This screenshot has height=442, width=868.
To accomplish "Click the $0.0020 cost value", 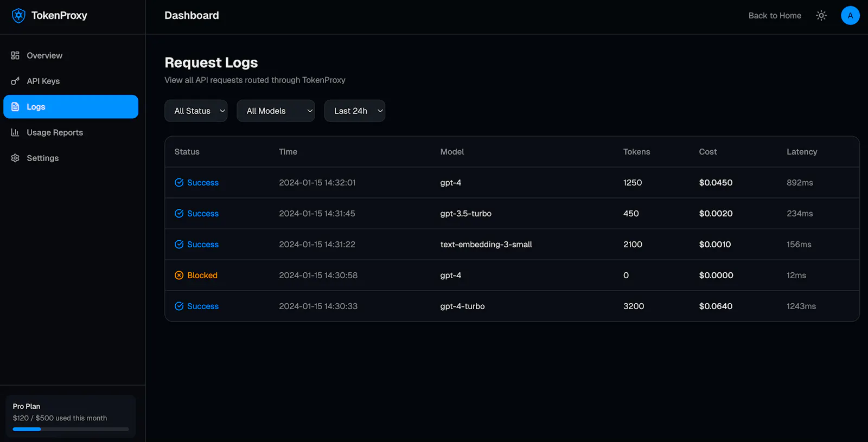I will point(716,214).
